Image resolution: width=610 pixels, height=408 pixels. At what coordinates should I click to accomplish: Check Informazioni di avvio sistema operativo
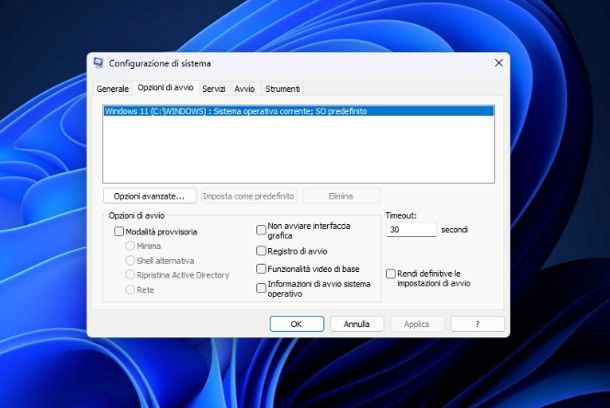coord(261,288)
